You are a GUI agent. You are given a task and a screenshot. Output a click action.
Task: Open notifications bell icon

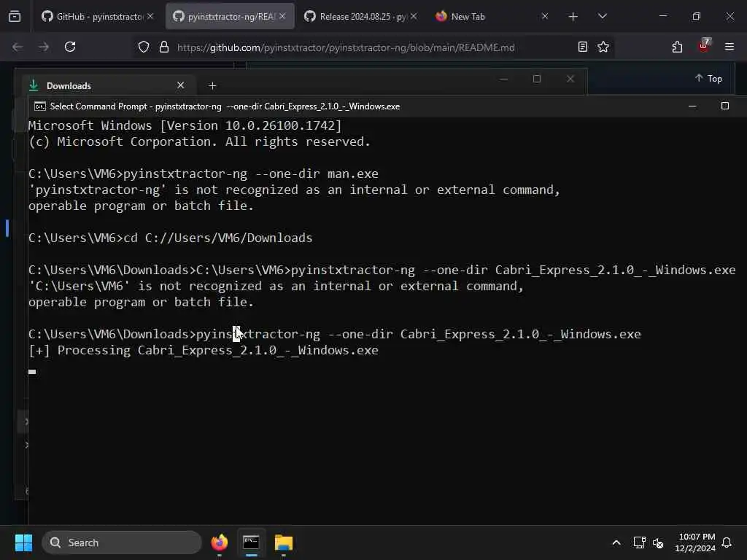[x=727, y=542]
